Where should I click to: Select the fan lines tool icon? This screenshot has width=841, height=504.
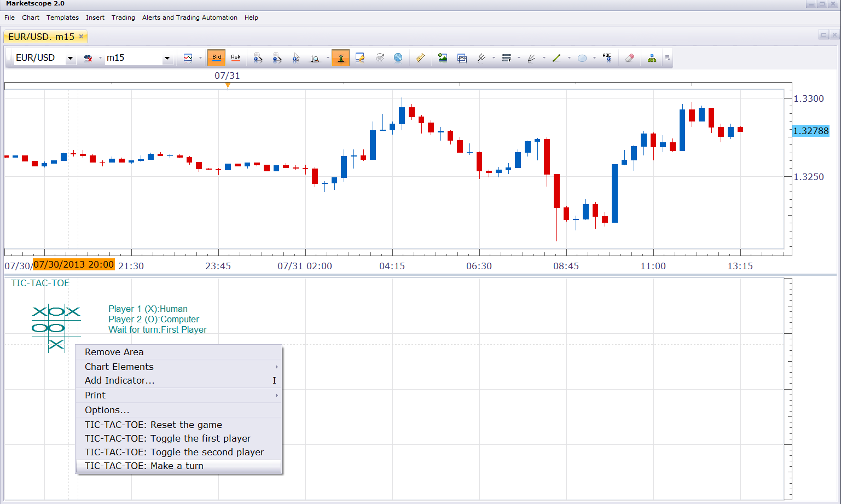pyautogui.click(x=531, y=57)
